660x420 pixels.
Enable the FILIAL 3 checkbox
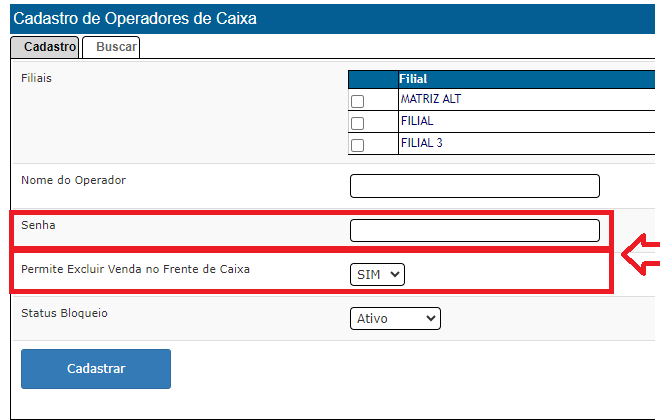tap(357, 145)
